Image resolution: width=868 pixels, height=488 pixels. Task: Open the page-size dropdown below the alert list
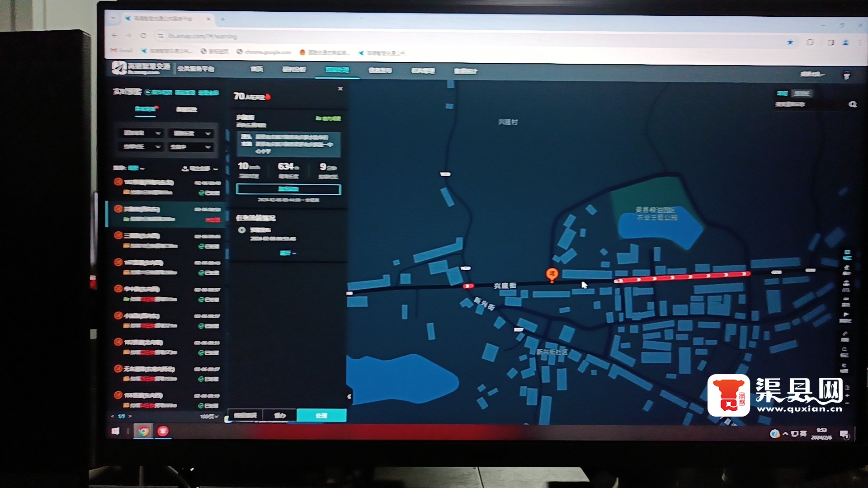209,416
